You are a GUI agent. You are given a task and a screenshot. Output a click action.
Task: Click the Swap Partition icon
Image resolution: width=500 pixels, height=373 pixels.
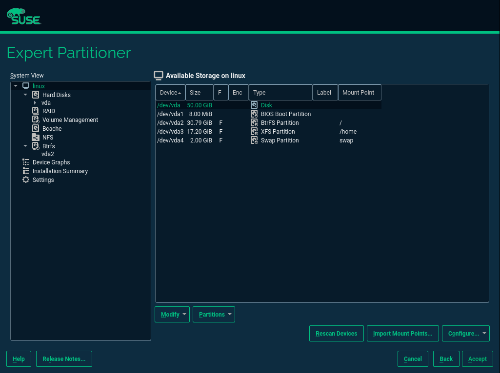coord(254,140)
